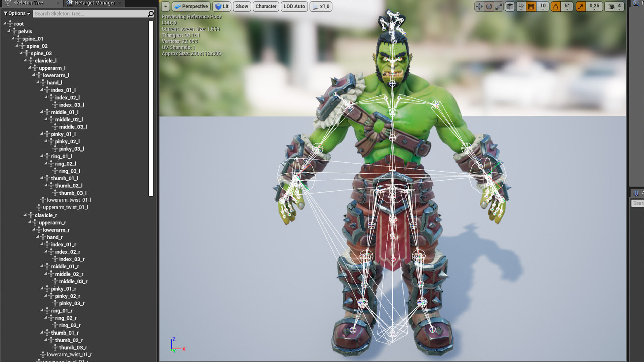
Task: Select the middle_02_l bone
Action: tap(69, 120)
